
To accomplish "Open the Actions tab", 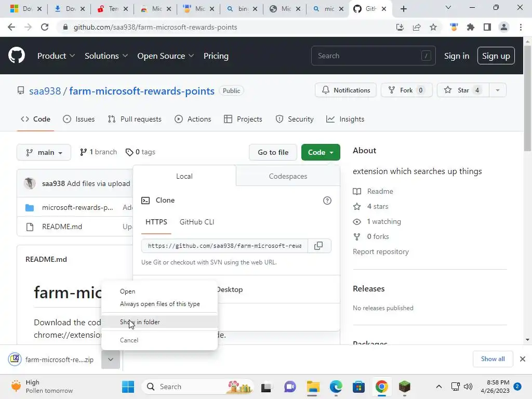I will (x=193, y=119).
